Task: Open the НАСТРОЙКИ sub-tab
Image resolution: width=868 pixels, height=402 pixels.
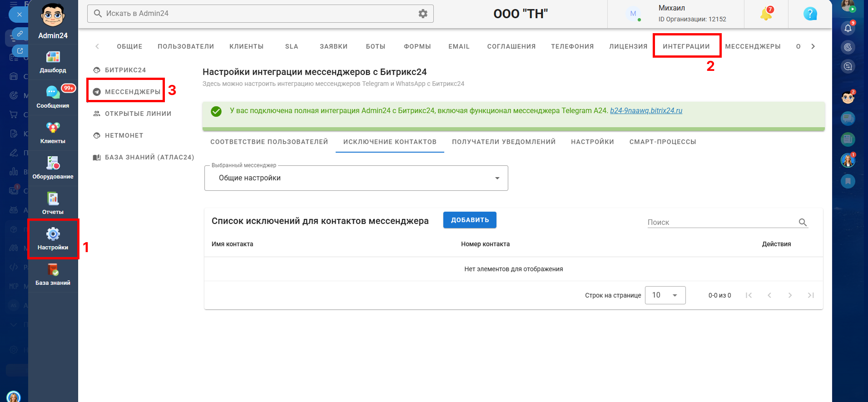Action: (x=592, y=142)
